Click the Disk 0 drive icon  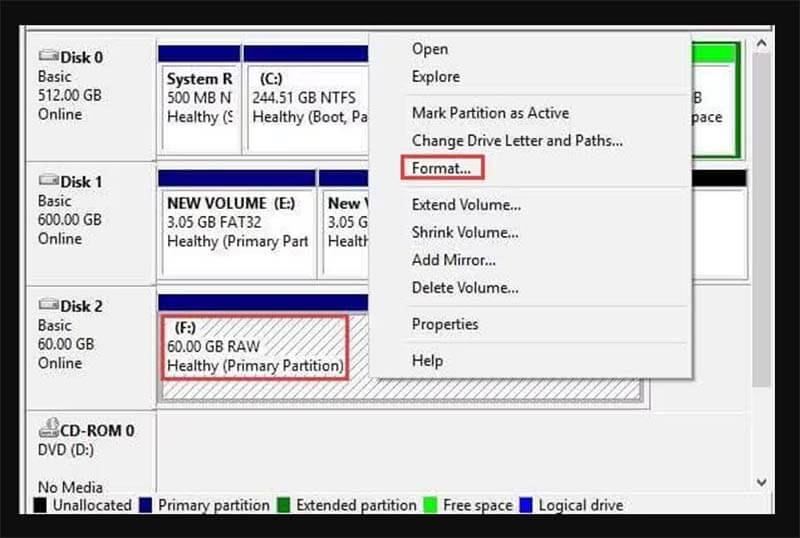(x=48, y=57)
